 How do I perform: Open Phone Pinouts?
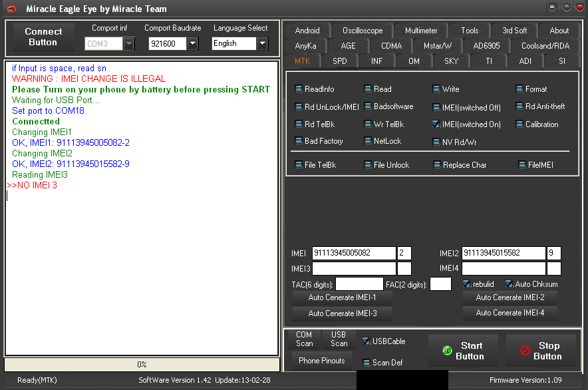(322, 361)
